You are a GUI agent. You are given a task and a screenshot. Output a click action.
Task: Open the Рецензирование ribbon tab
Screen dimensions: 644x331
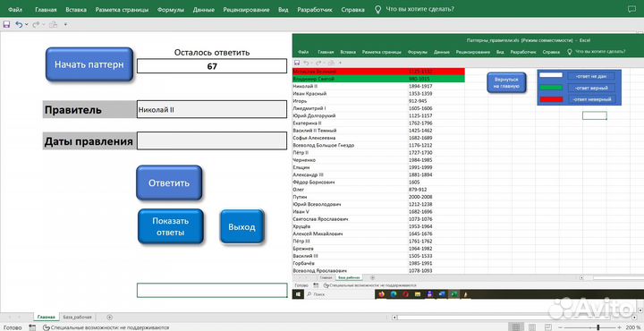point(247,10)
